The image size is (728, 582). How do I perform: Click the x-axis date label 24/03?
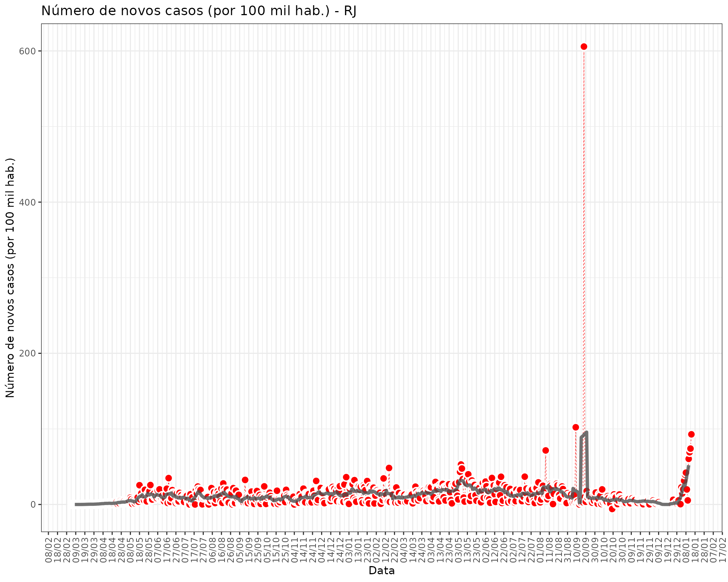click(x=422, y=550)
